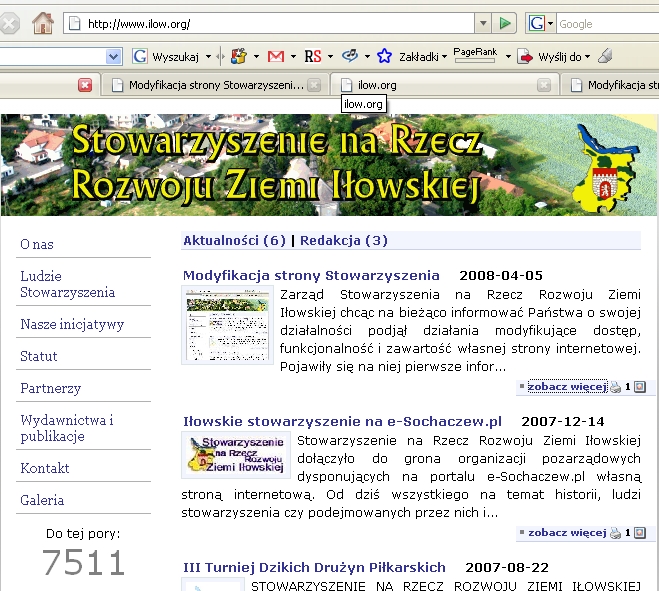Image resolution: width=659 pixels, height=591 pixels.
Task: Expand the PageRank dropdown arrow
Action: 508,56
